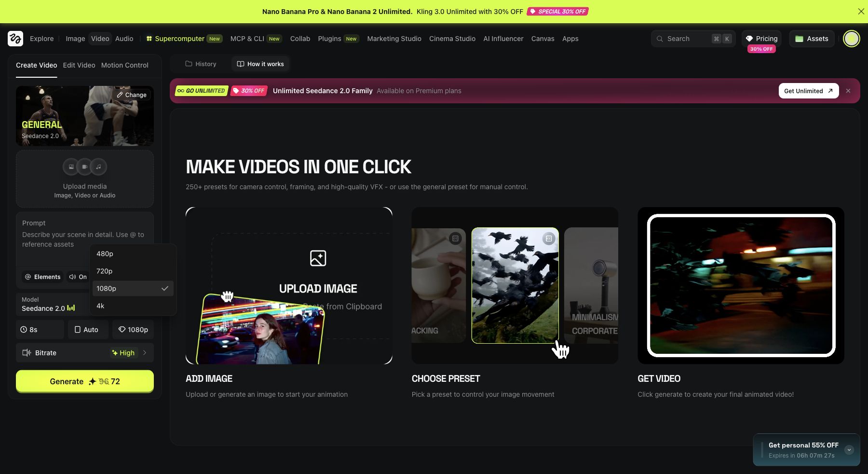Open the Assets library

812,39
